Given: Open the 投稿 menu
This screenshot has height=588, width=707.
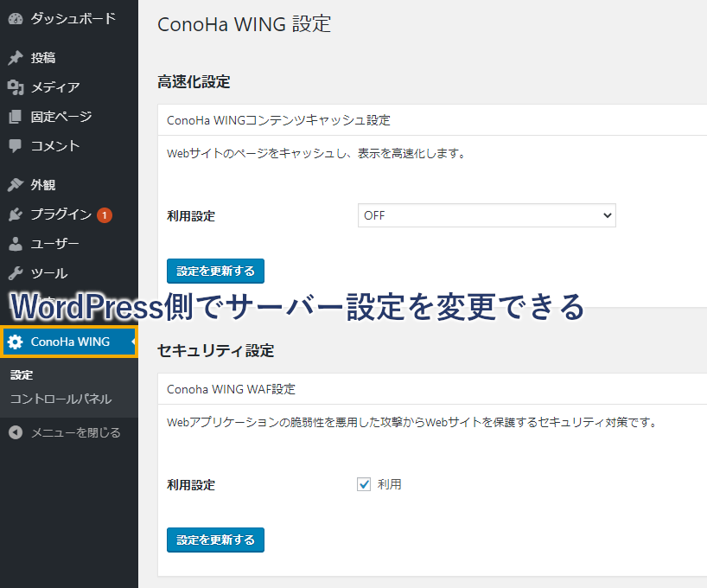Looking at the screenshot, I should [69, 58].
